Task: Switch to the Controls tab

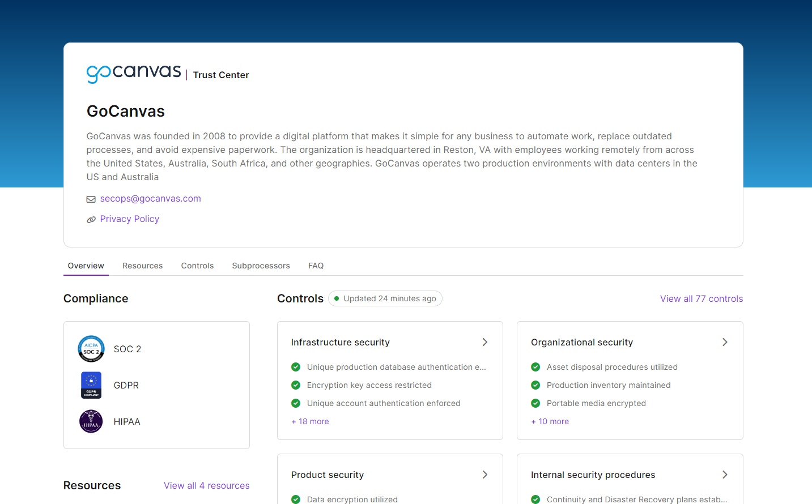Action: [197, 266]
